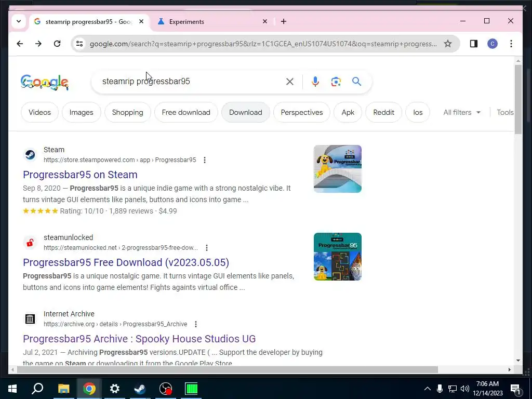Apply the Ios filter chip
The width and height of the screenshot is (532, 399).
click(x=418, y=112)
